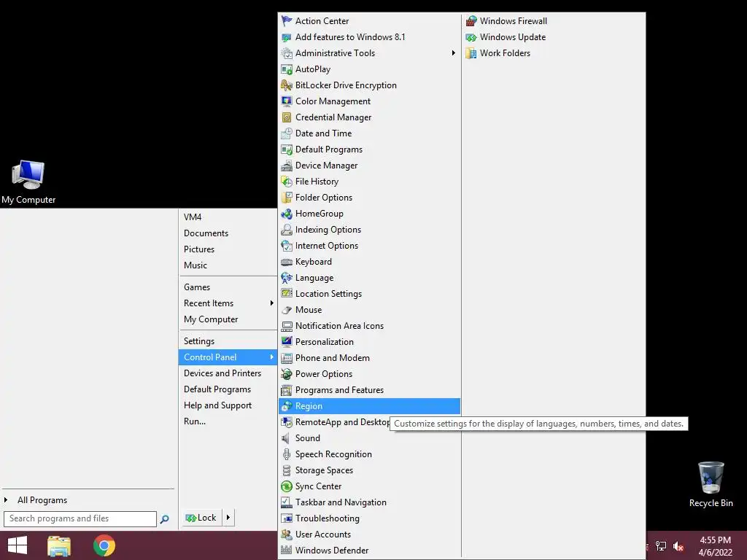Click the Windows Update icon
The height and width of the screenshot is (560, 747).
[471, 37]
